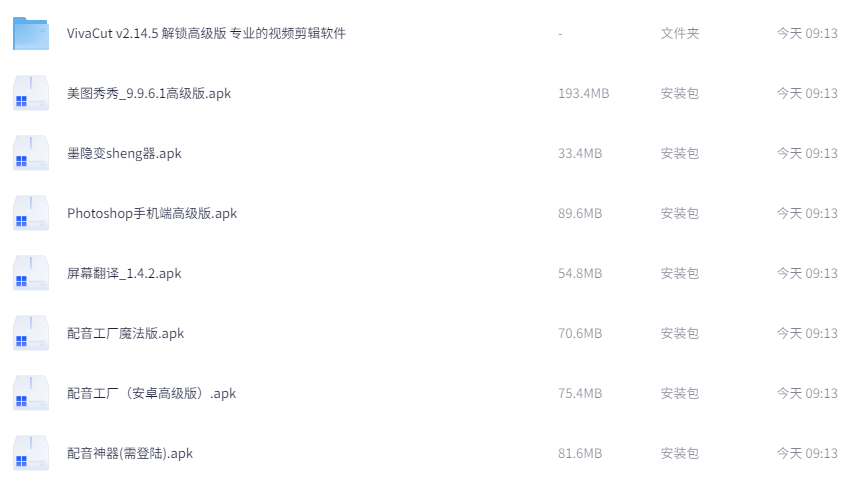Open the 配音神器(需登陆).apk file name
The width and height of the screenshot is (857, 478).
[130, 454]
